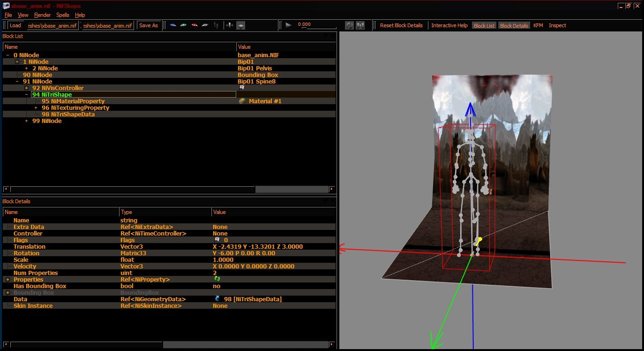Start animation with the Play button
The width and height of the screenshot is (644, 351).
tap(289, 25)
